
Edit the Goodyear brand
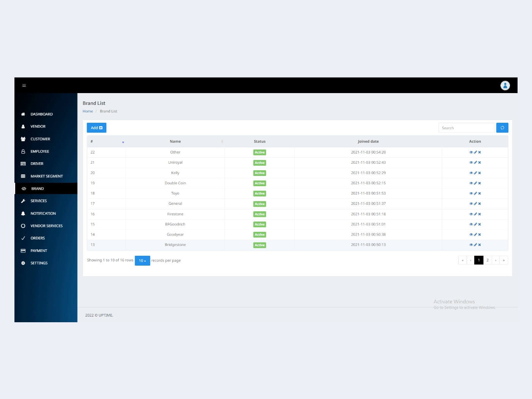coord(475,234)
